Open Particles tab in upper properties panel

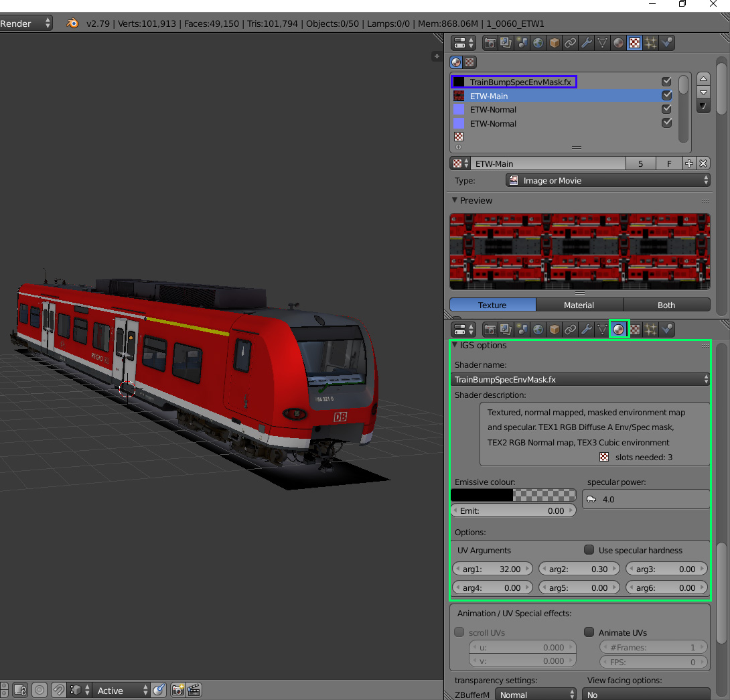(650, 43)
